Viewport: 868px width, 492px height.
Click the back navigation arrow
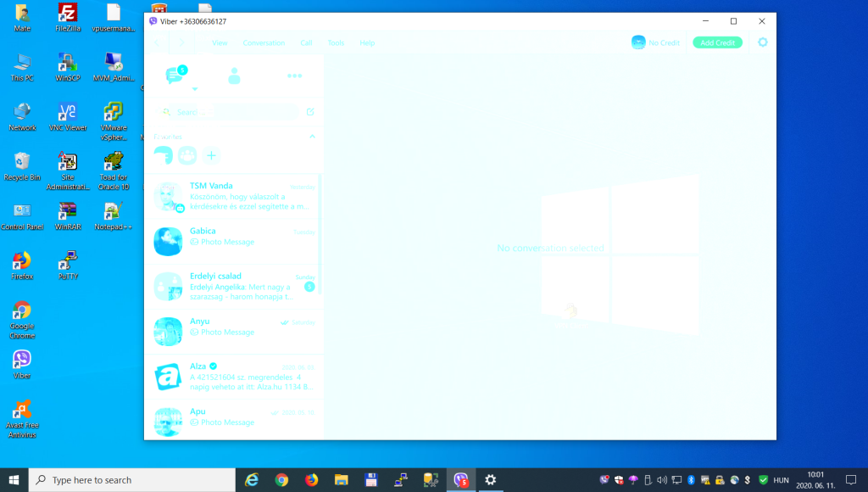[158, 42]
